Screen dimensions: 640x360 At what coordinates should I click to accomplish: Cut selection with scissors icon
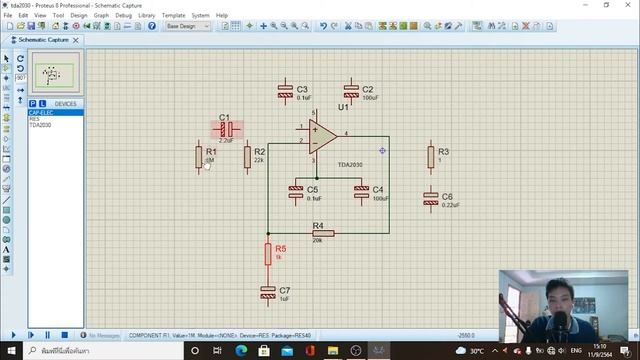pyautogui.click(x=348, y=26)
